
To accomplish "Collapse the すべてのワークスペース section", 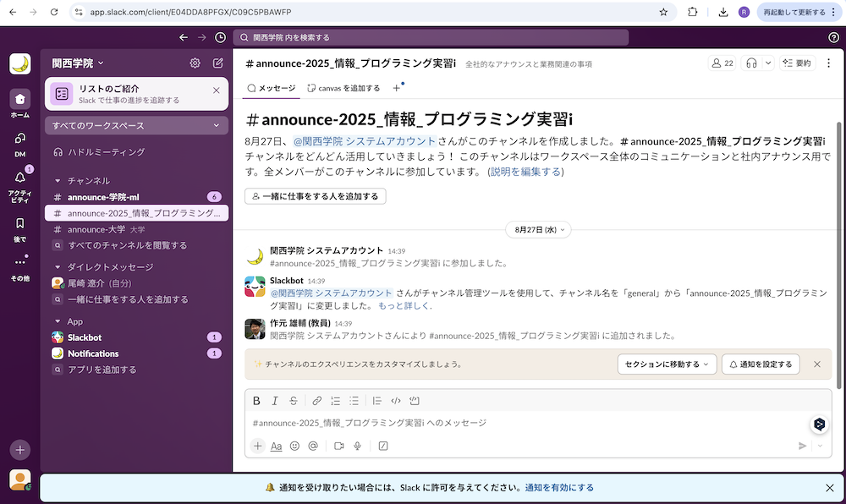I will coord(136,124).
